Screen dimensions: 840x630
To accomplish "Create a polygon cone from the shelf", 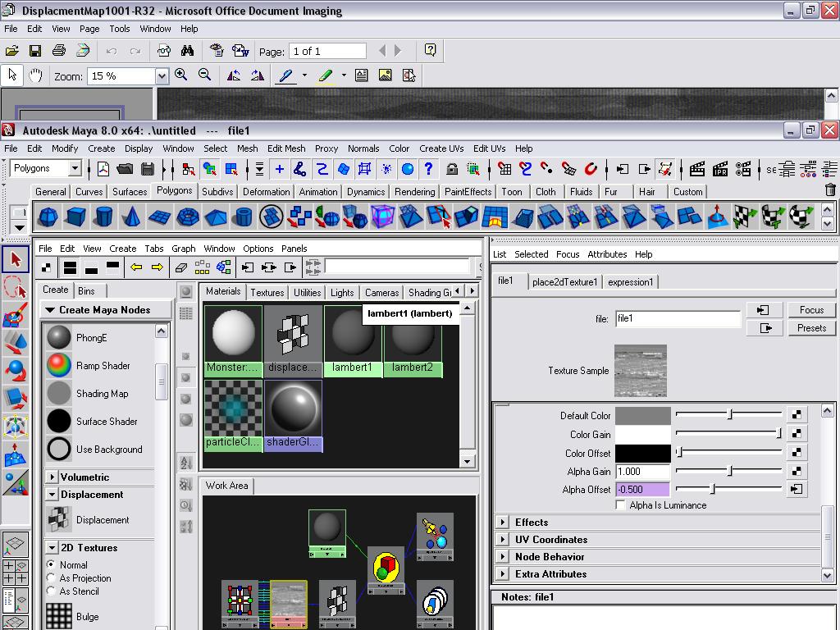I will click(131, 217).
